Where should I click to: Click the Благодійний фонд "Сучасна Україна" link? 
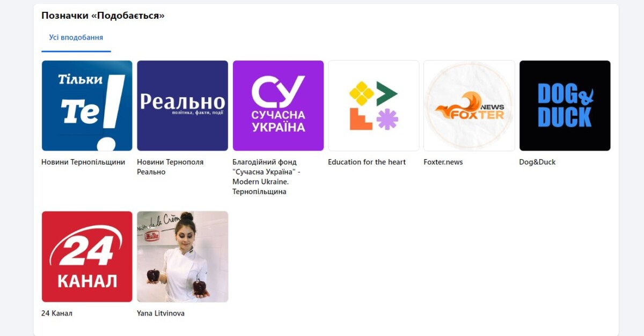pyautogui.click(x=266, y=177)
